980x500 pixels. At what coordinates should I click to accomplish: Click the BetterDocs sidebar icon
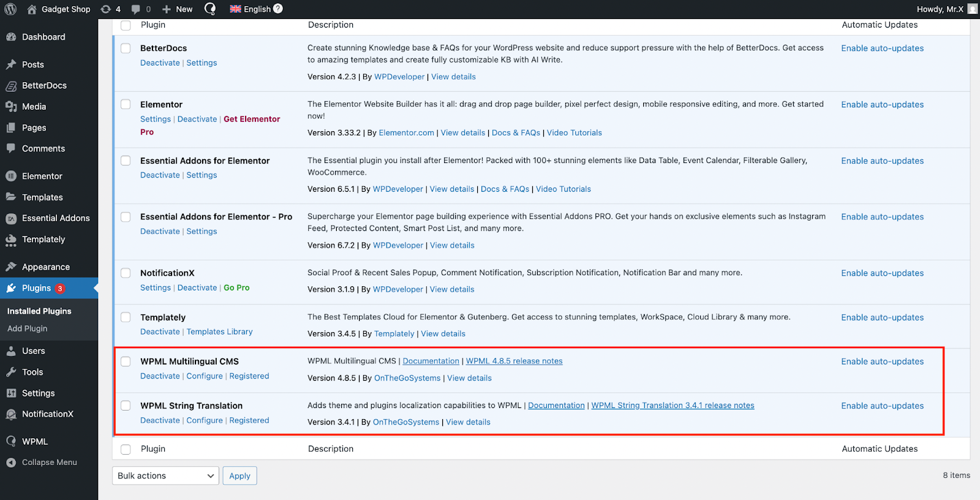coord(11,86)
